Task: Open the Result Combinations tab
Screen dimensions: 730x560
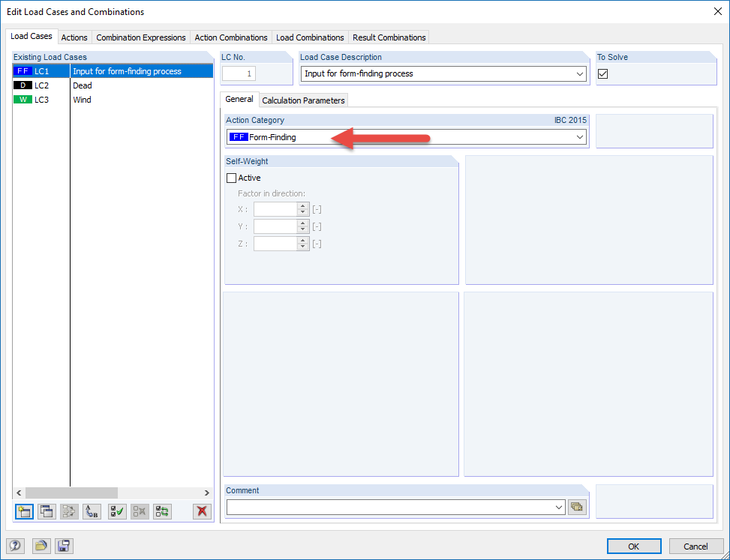Action: click(389, 37)
